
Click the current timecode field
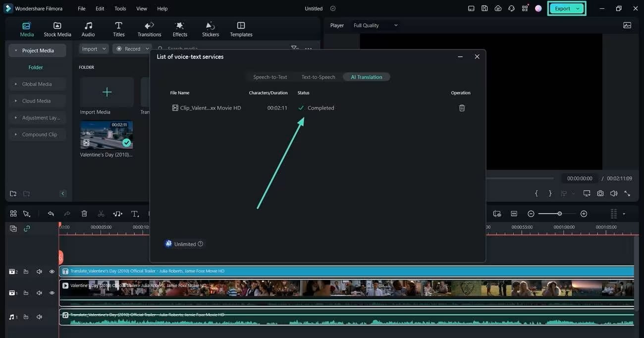(580, 178)
